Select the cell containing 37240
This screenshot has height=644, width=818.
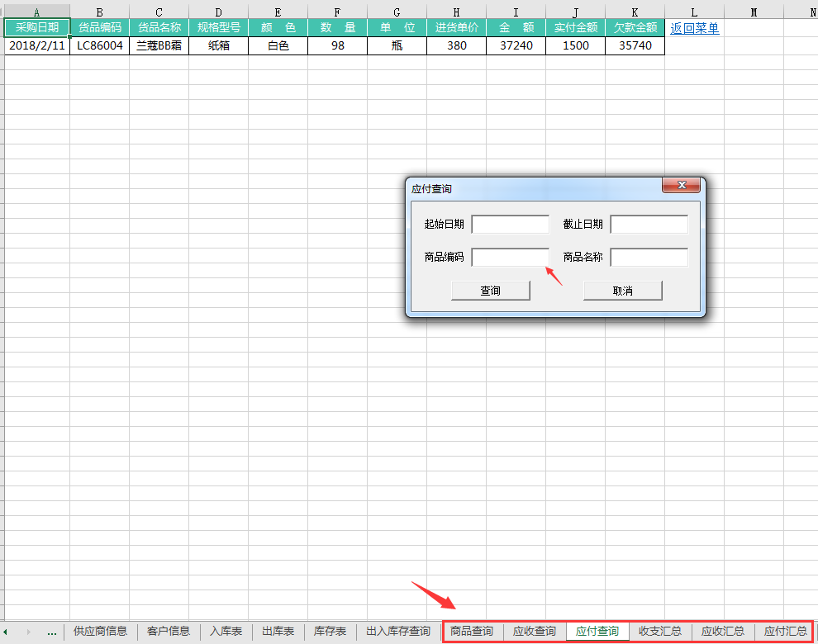point(516,46)
